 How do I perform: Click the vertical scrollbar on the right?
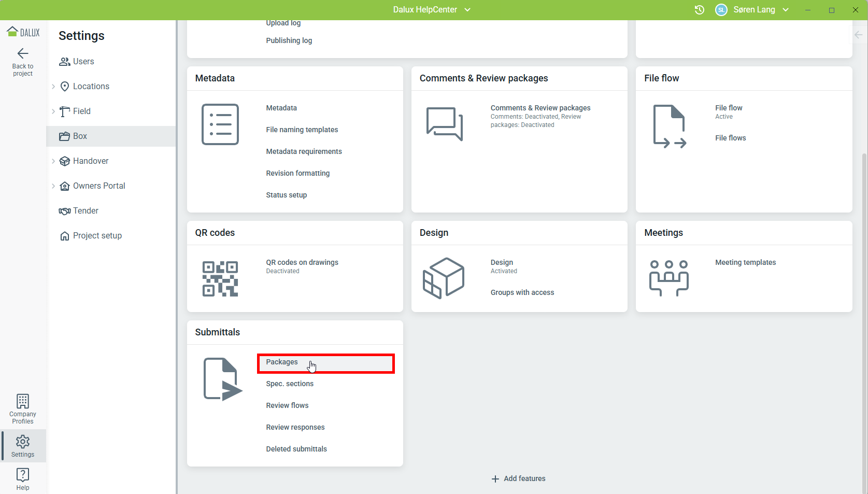(864, 311)
